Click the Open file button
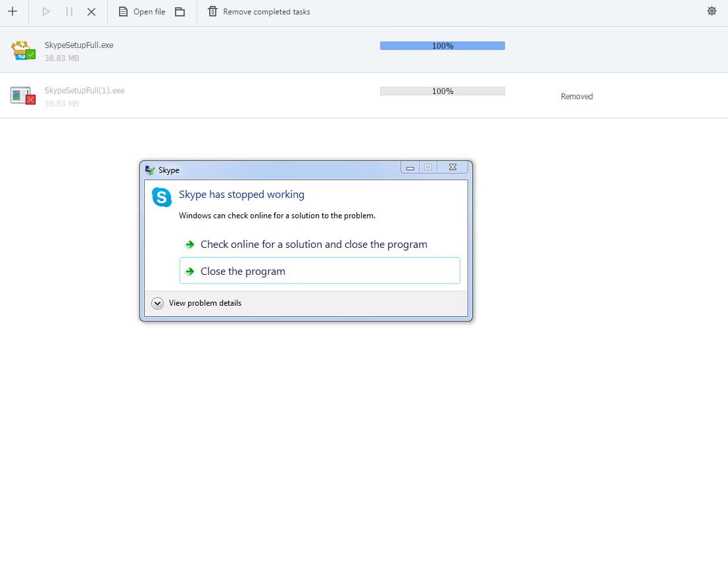Image resolution: width=728 pixels, height=572 pixels. 142,12
